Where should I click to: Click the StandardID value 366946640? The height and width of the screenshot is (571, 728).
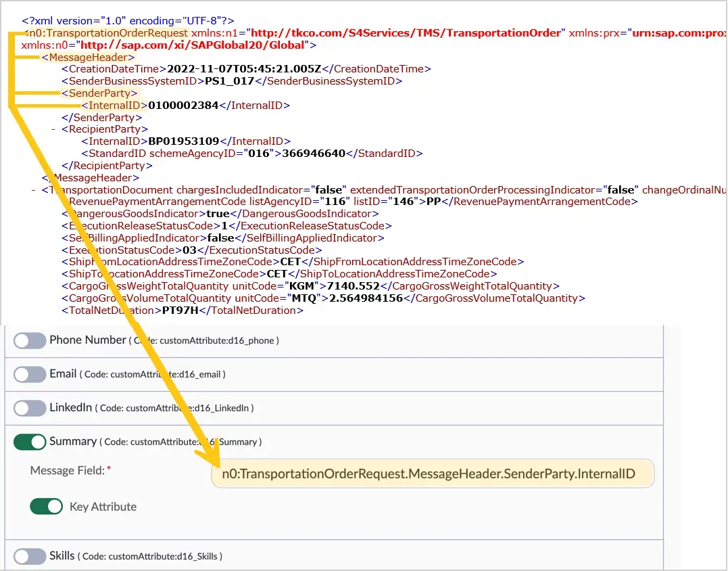(x=314, y=154)
